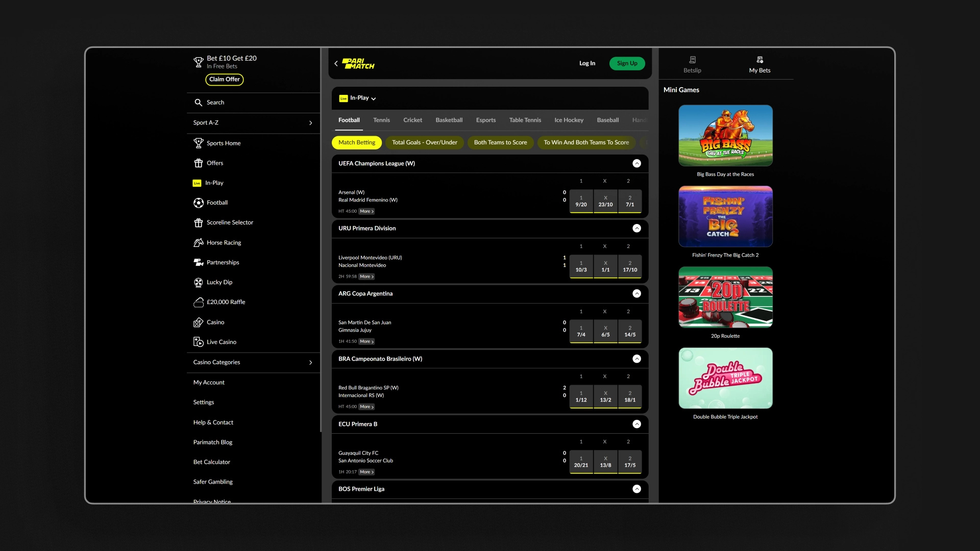The image size is (980, 551).
Task: Click the Partnerships icon
Action: pos(199,263)
